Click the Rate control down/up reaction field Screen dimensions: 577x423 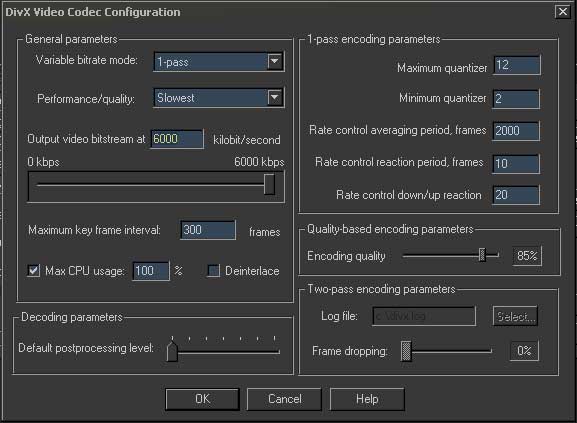(516, 195)
